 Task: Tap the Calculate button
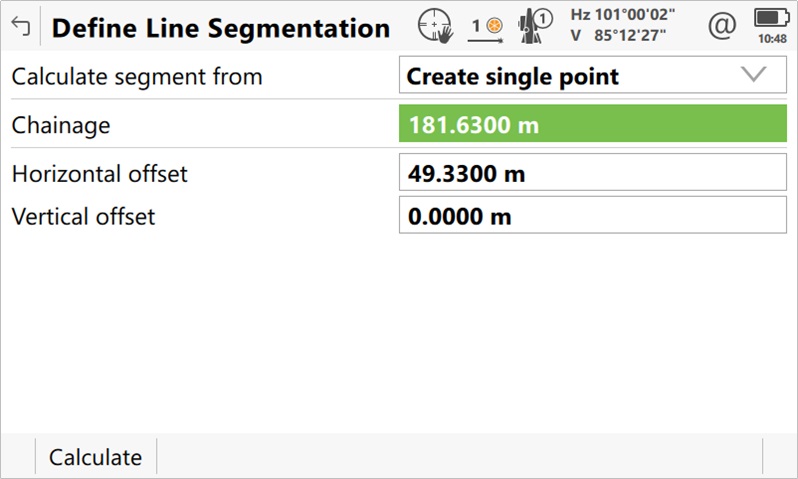[96, 457]
